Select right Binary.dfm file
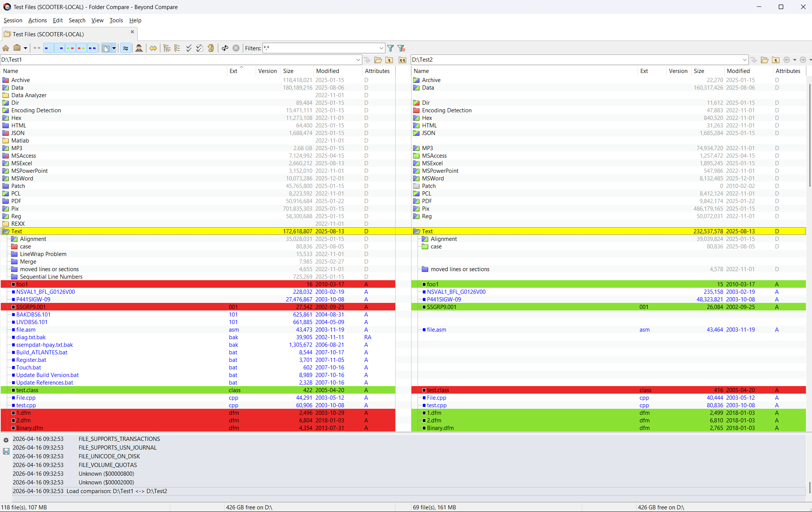The image size is (812, 512). (609, 428)
